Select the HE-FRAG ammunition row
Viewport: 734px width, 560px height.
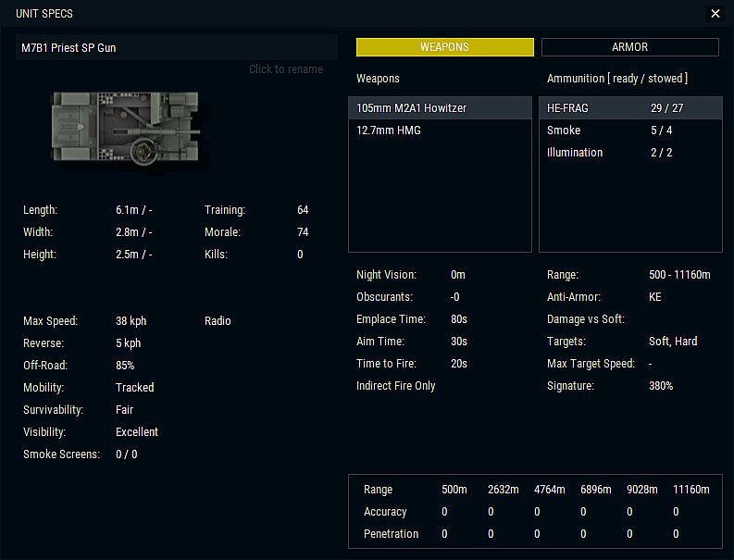[x=629, y=108]
